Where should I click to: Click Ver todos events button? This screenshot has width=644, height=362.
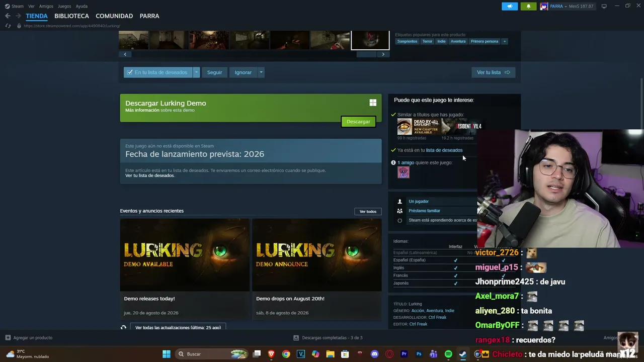(x=368, y=212)
